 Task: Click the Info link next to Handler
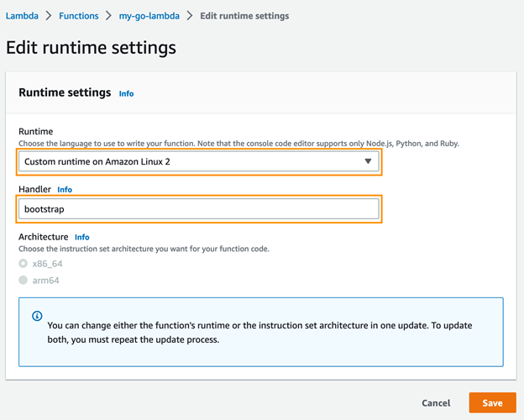pyautogui.click(x=65, y=190)
